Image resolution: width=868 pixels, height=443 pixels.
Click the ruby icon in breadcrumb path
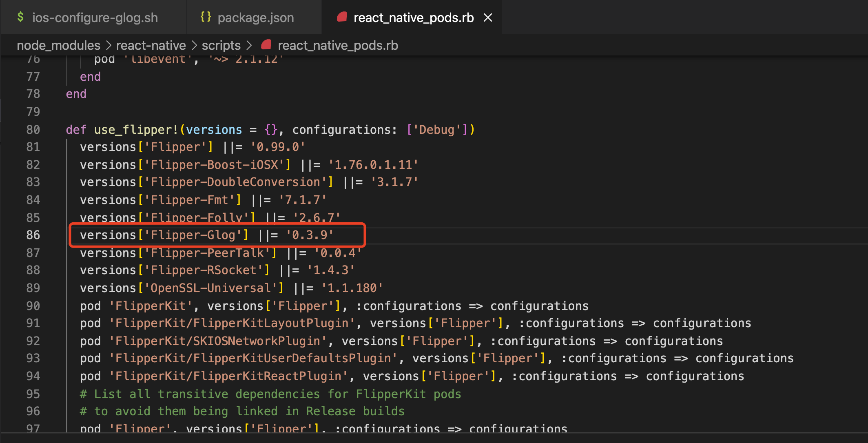(266, 45)
